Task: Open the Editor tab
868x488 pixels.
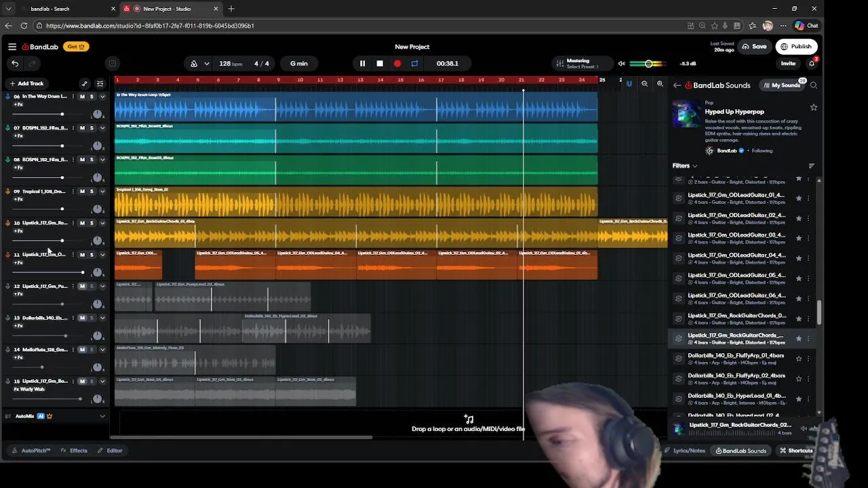Action: 110,451
